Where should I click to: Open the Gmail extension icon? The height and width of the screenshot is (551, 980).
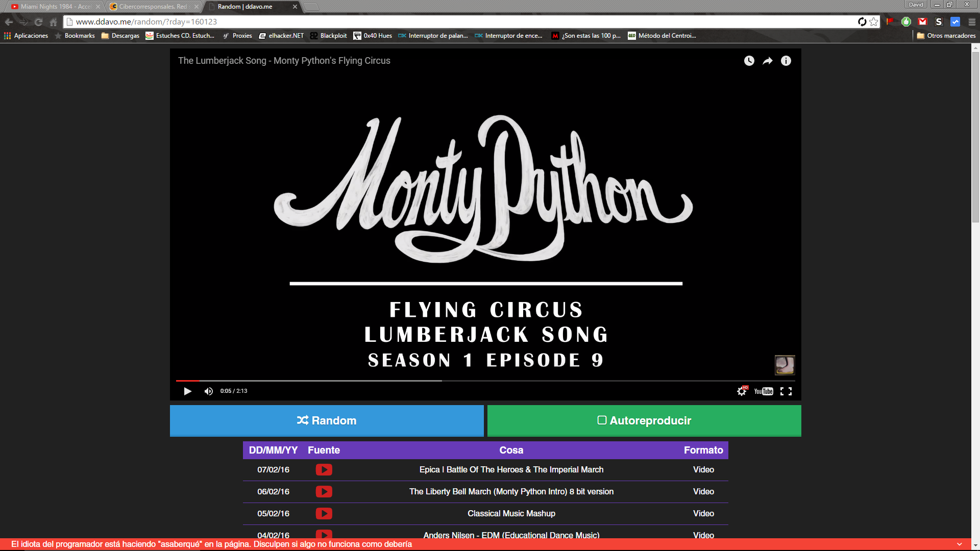922,21
